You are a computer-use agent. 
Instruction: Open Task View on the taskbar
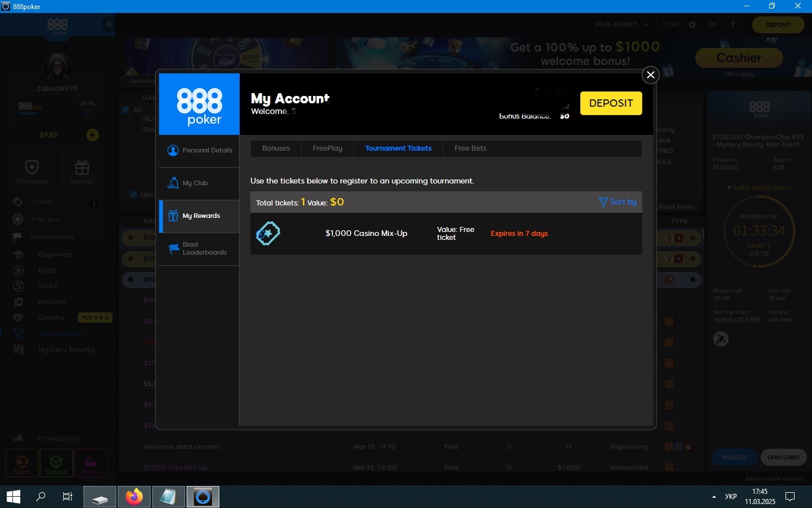coord(68,497)
